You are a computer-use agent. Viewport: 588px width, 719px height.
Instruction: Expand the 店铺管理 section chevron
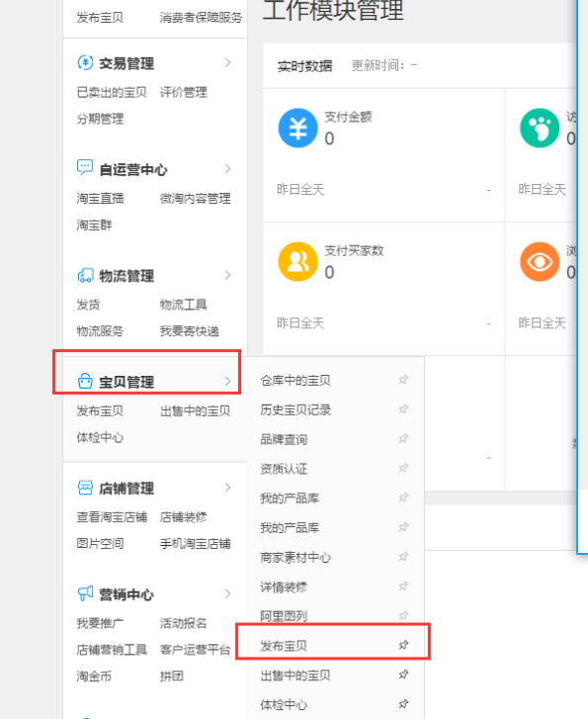pos(227,488)
